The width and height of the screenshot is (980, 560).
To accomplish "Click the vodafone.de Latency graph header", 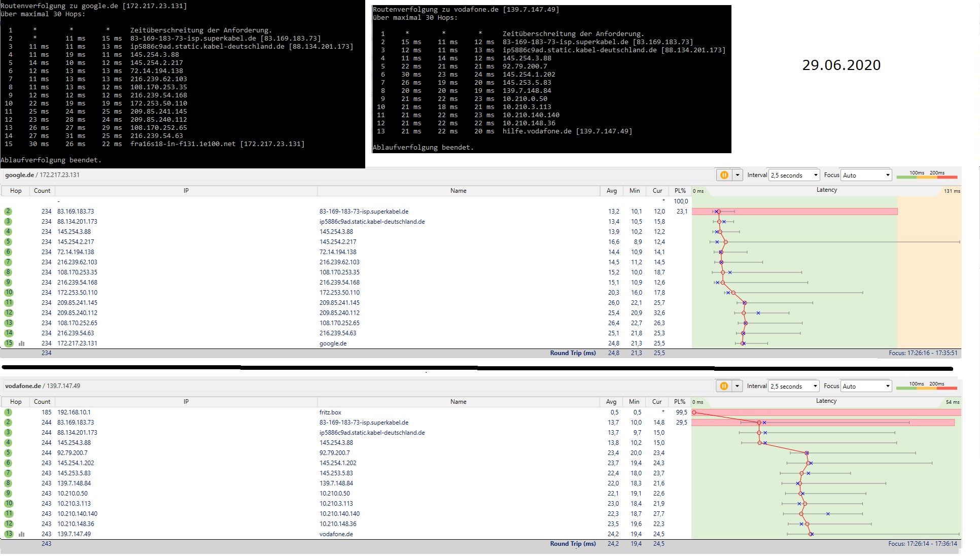I will [826, 401].
